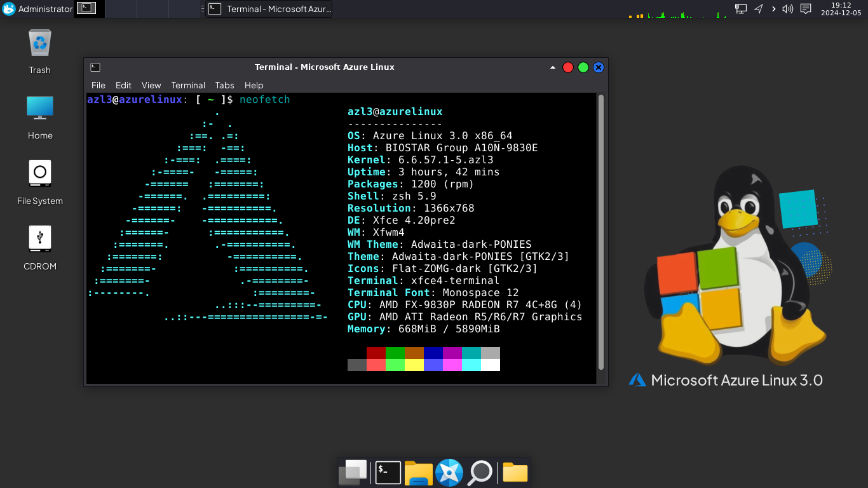Click the show desktop icon in the dock
This screenshot has width=868, height=488.
pos(353,473)
